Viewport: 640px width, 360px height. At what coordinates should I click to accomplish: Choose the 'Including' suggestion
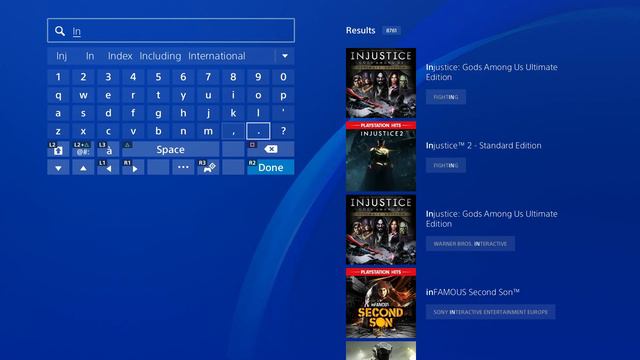click(x=160, y=56)
